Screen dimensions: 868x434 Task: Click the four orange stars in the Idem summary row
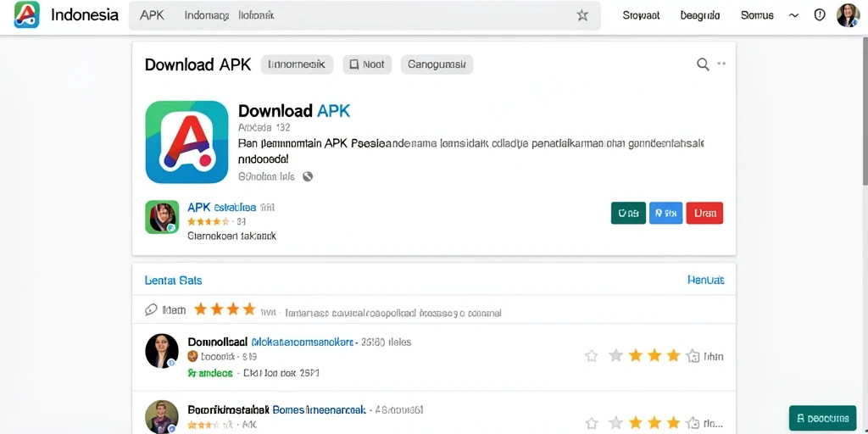click(224, 309)
